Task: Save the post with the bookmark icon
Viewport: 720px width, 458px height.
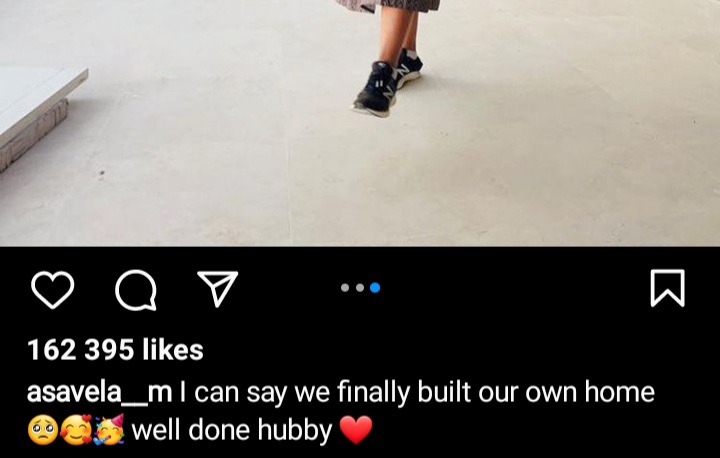Action: tap(668, 288)
